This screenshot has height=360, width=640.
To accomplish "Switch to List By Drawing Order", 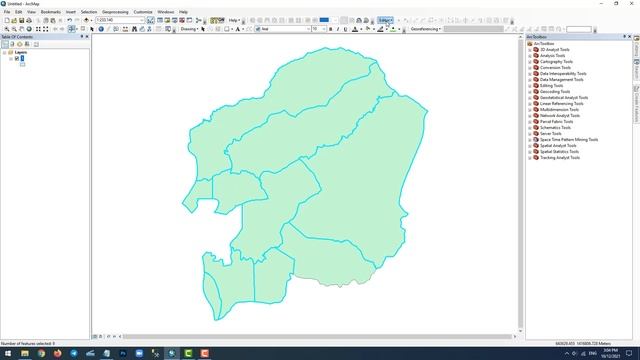I will point(5,44).
